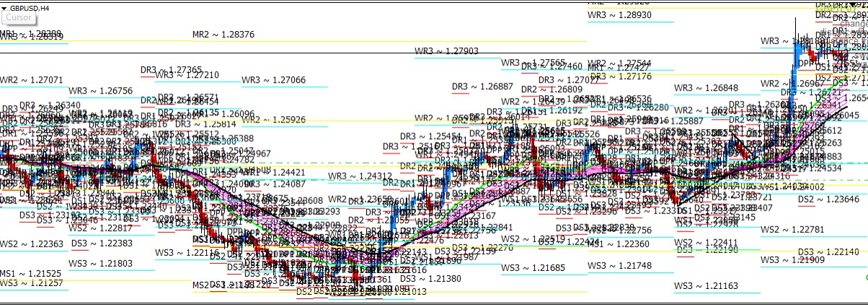Click the WS3 ~ 1.21685 label

pos(533,268)
